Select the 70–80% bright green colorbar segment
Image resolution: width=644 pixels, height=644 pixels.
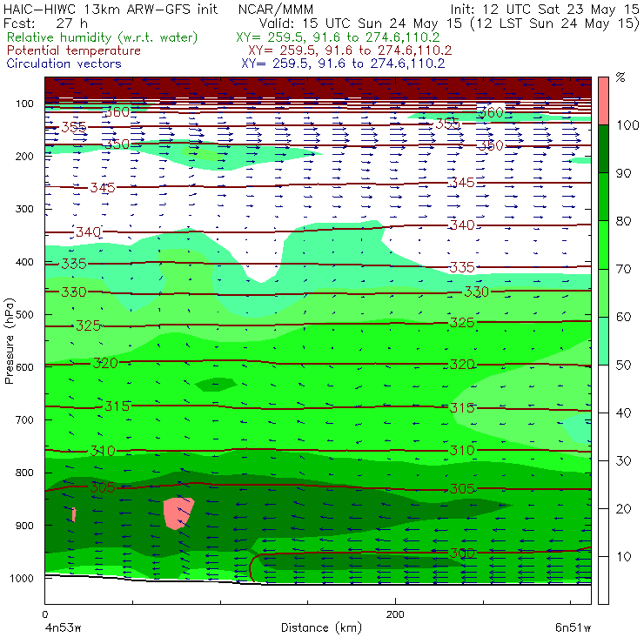click(x=603, y=245)
